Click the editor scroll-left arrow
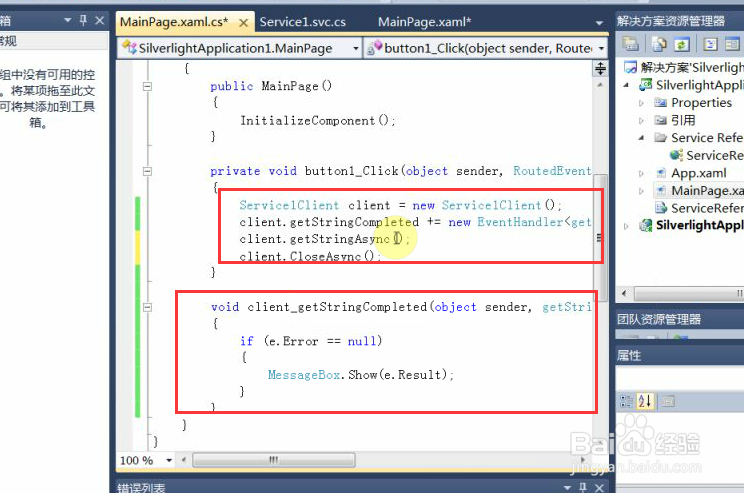This screenshot has width=744, height=493. pyautogui.click(x=184, y=460)
